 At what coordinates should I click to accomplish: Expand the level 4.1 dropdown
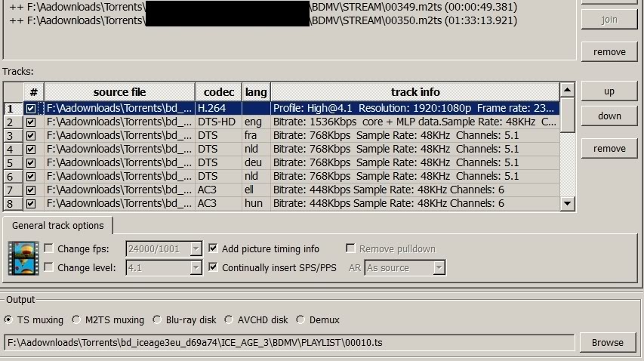pyautogui.click(x=196, y=267)
